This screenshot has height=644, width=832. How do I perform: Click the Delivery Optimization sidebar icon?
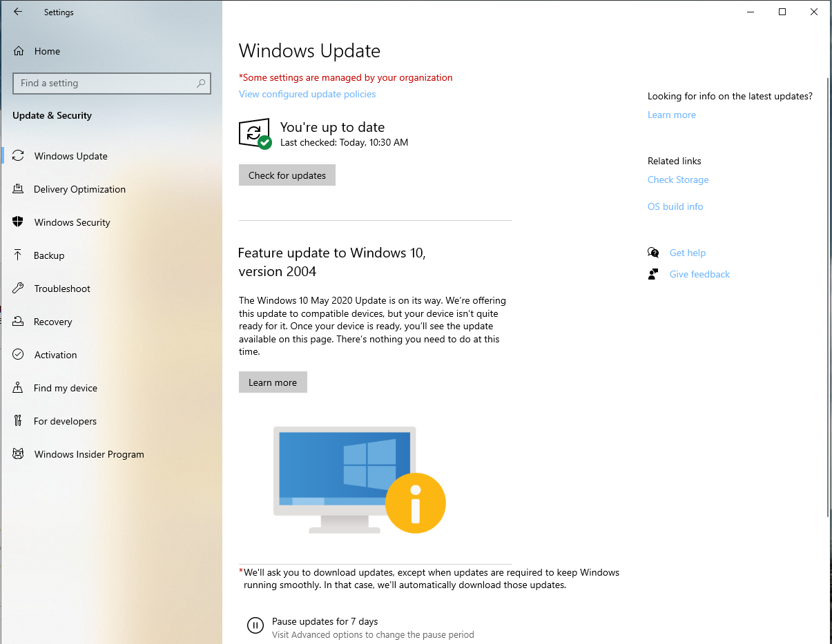click(x=19, y=189)
